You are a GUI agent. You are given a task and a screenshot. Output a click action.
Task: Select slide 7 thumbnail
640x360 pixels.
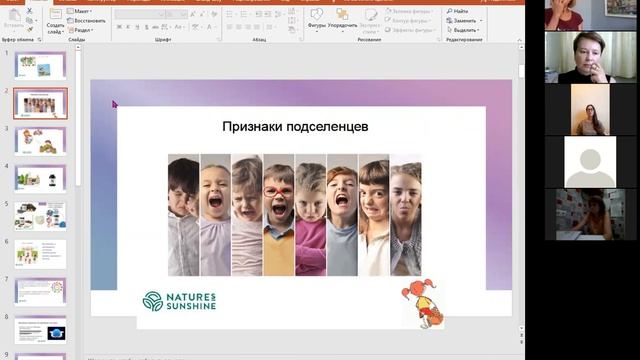pos(40,291)
